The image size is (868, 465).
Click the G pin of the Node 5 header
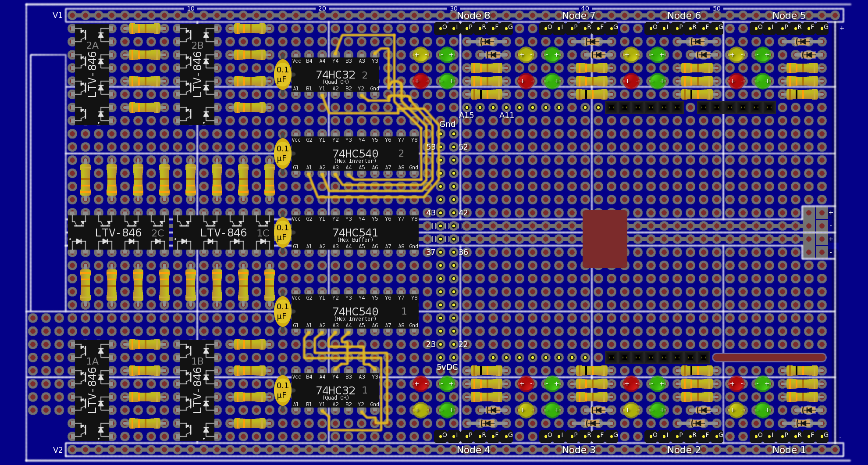tap(822, 28)
